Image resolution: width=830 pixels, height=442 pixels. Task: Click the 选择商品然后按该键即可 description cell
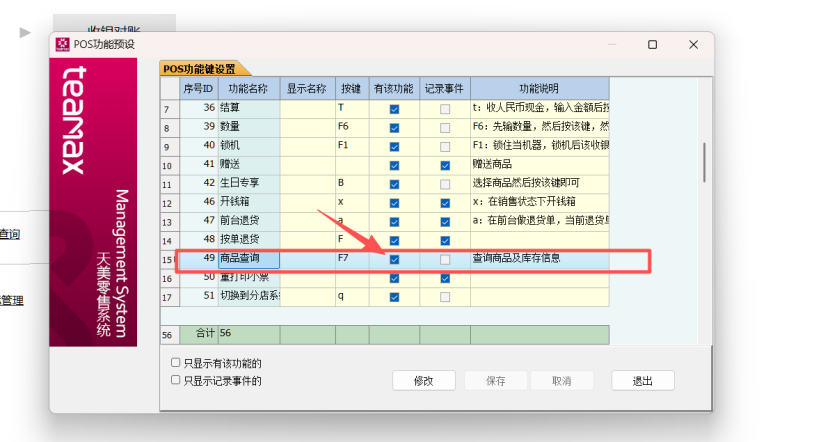pyautogui.click(x=539, y=184)
